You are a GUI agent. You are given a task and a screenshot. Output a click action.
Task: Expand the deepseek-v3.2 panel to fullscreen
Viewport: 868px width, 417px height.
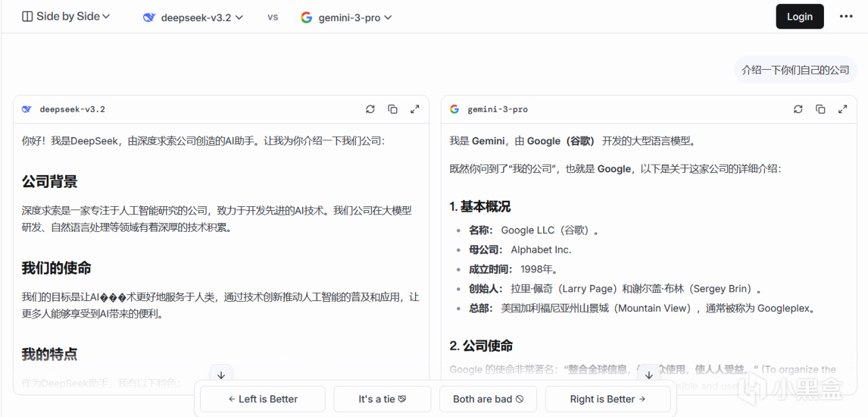point(415,109)
